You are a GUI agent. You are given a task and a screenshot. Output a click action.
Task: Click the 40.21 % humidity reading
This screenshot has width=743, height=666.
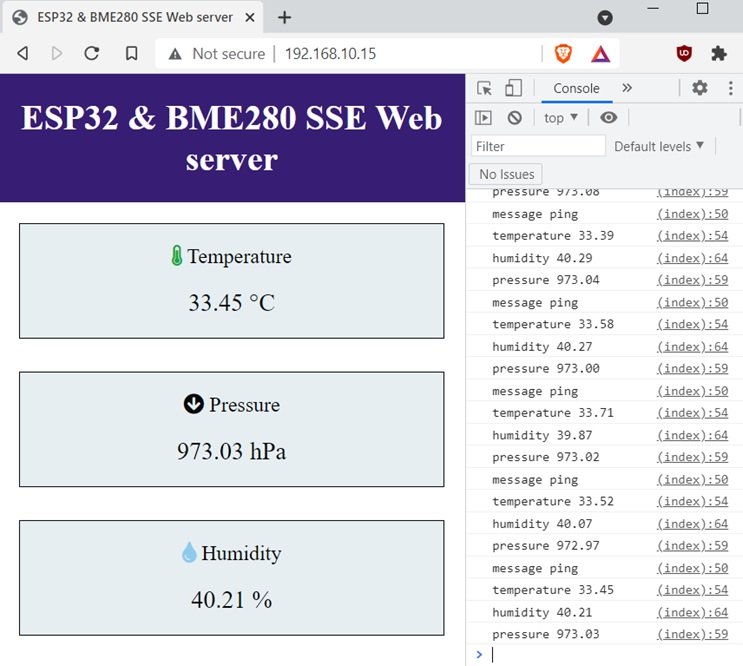[x=231, y=600]
